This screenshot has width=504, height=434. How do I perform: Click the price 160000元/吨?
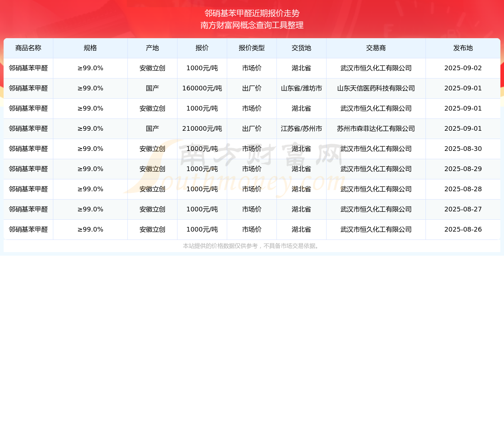[202, 88]
